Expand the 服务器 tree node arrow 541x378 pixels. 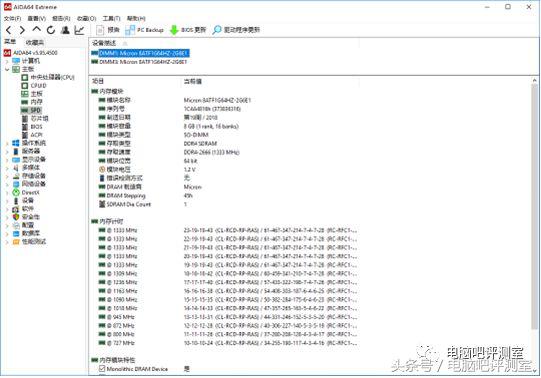tap(7, 151)
